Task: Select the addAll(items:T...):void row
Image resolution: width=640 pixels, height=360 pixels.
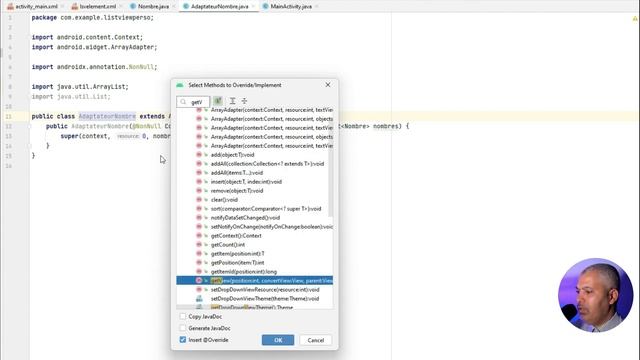Action: point(255,173)
